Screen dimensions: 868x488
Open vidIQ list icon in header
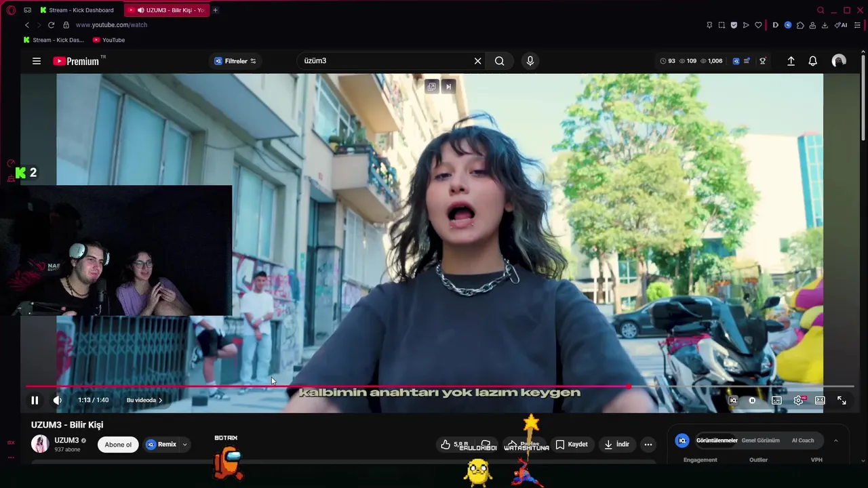pos(747,61)
